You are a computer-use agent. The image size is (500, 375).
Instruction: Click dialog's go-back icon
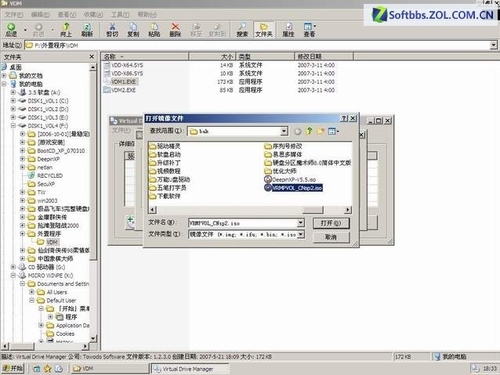click(x=298, y=131)
